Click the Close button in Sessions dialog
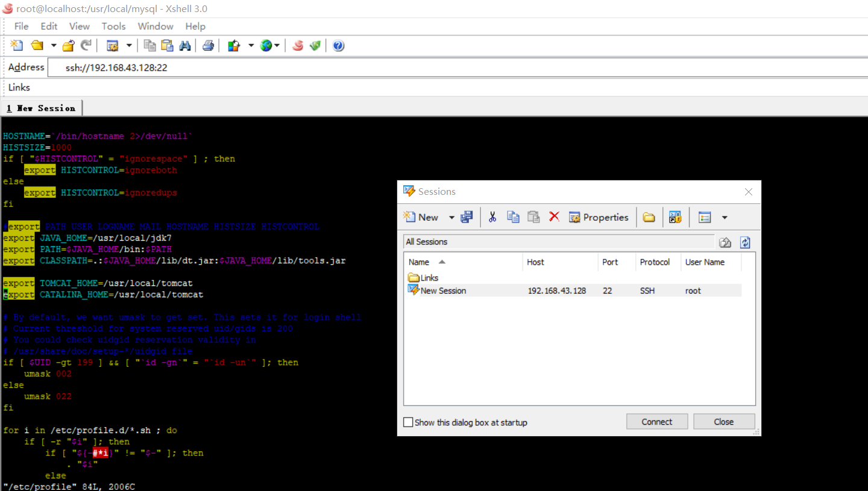Screen dimensions: 868x491 pos(724,422)
